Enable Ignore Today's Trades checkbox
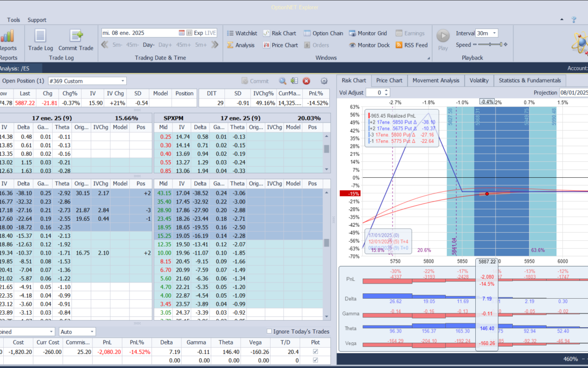 [269, 331]
